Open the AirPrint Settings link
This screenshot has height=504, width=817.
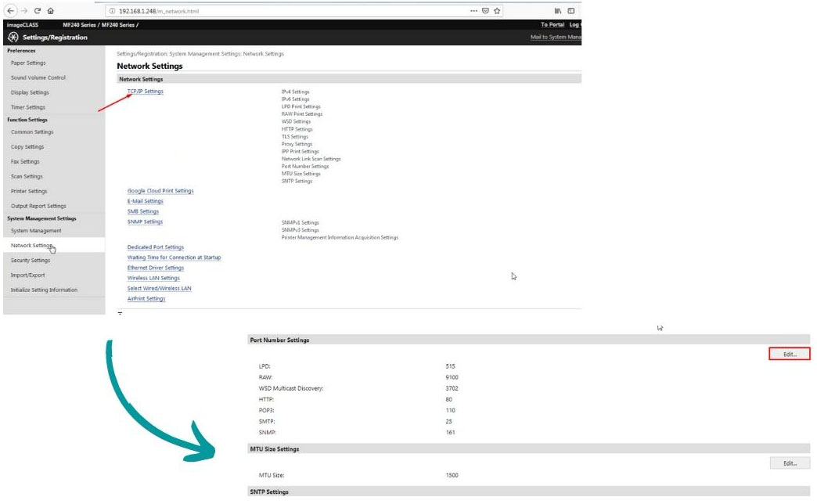[146, 298]
